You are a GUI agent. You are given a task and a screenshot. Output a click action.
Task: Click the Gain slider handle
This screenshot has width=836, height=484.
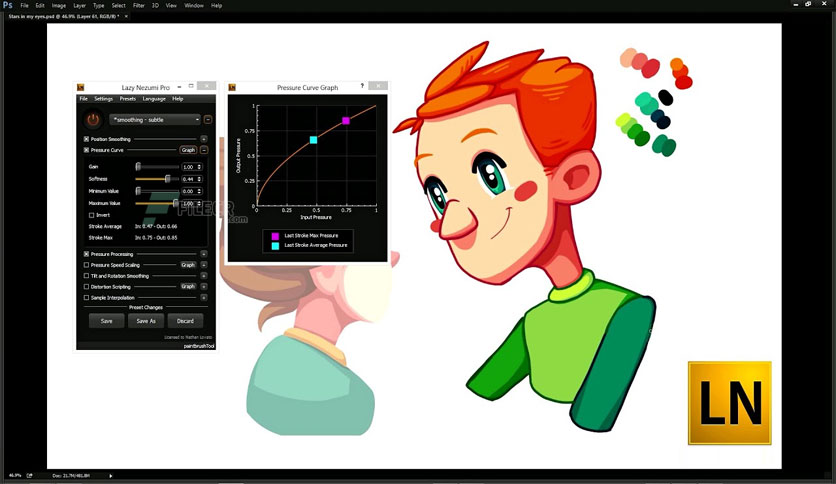[x=138, y=167]
